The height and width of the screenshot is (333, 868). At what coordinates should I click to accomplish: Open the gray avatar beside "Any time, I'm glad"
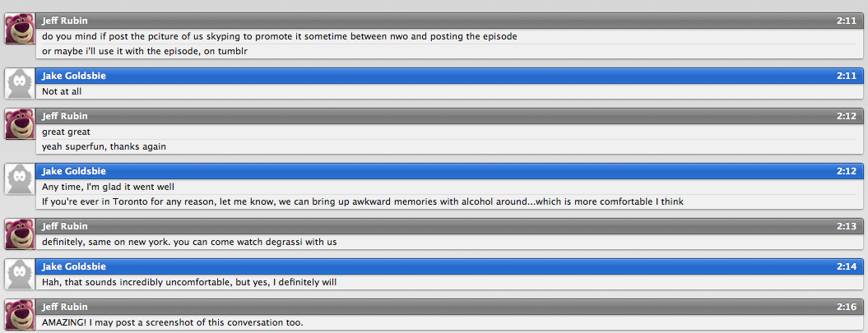(x=20, y=178)
